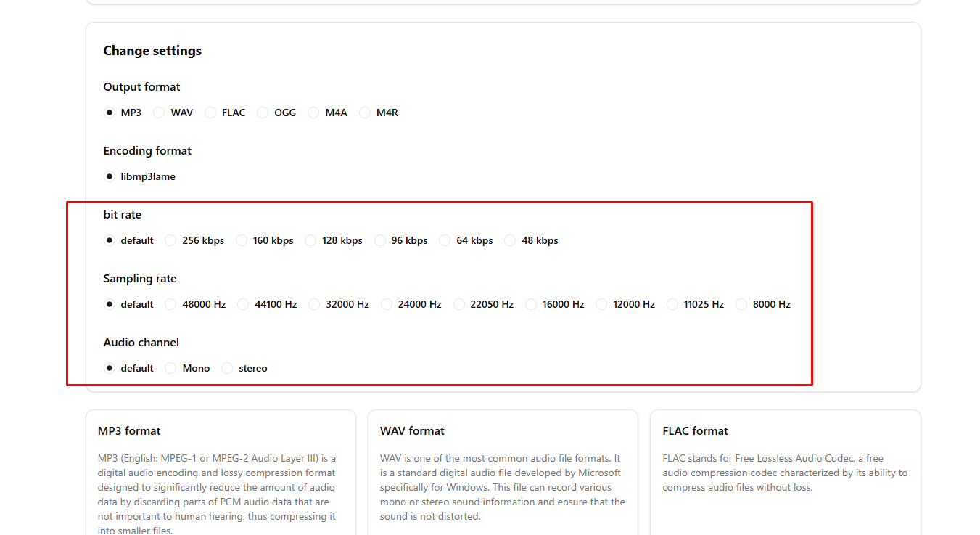The image size is (980, 535).
Task: Set sampling rate to 44100 Hz
Action: coord(242,304)
